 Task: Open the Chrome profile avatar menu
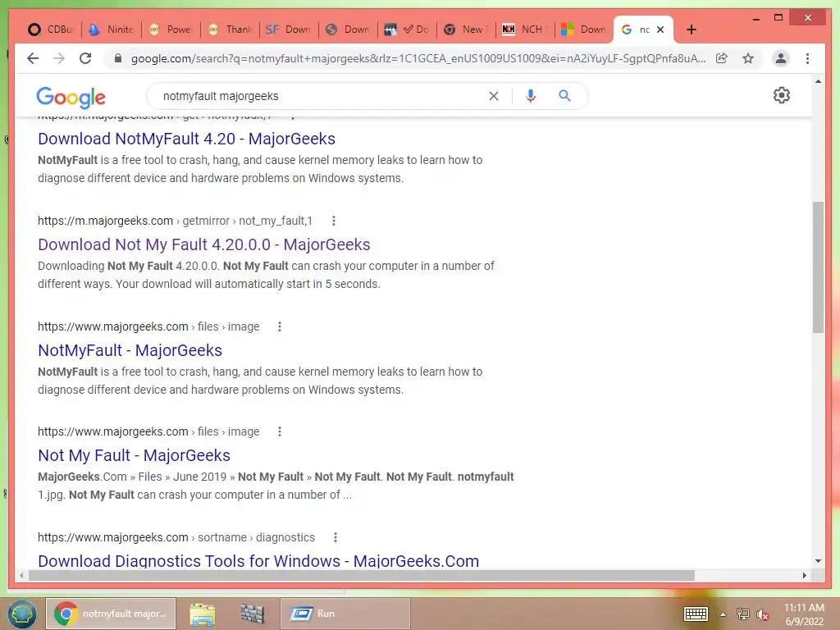pos(781,58)
